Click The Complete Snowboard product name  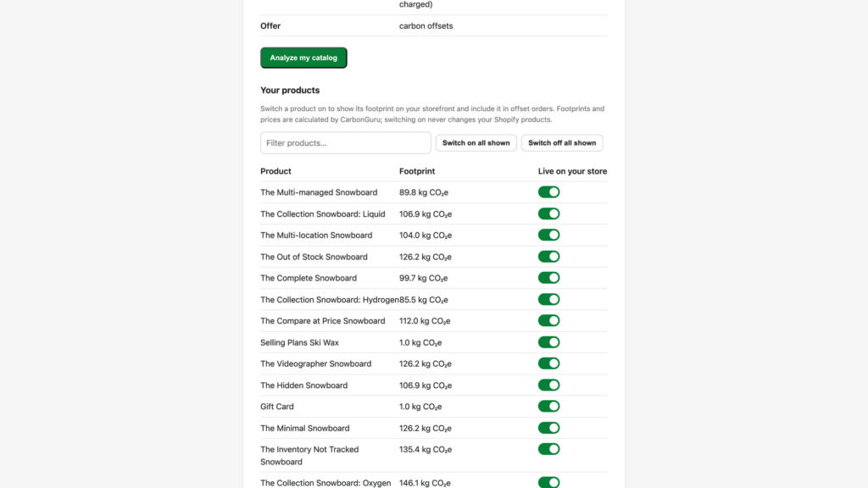click(x=309, y=278)
